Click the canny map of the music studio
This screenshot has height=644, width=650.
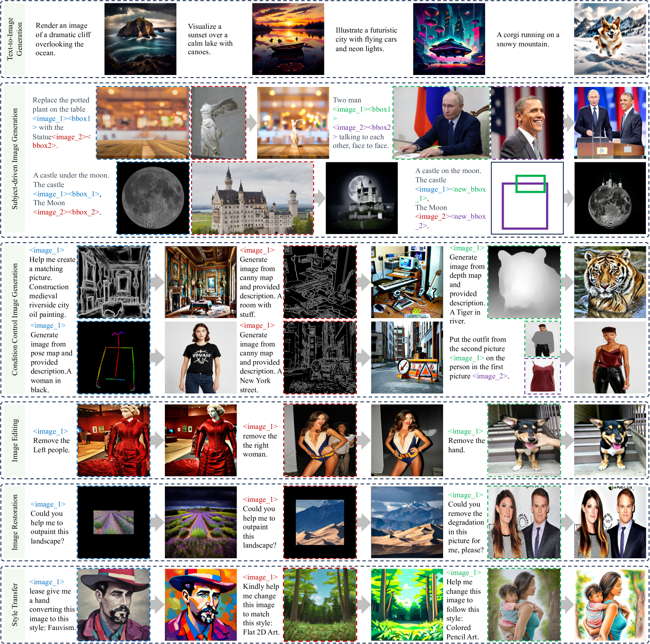[x=320, y=282]
